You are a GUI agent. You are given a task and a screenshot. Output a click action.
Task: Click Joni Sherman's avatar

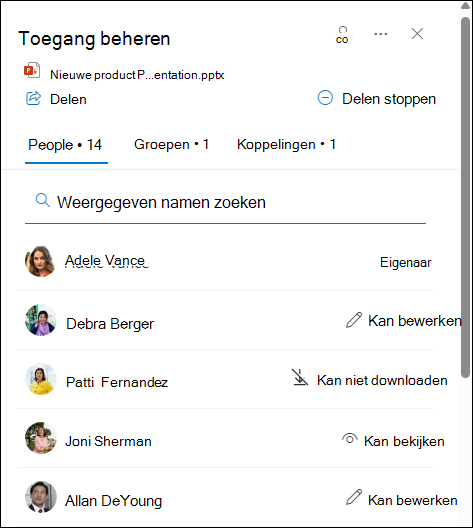pyautogui.click(x=40, y=438)
